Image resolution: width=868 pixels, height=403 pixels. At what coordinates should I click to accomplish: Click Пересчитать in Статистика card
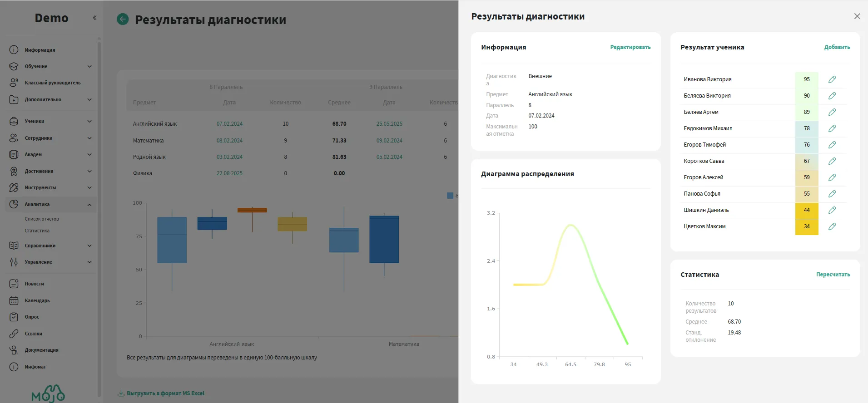pos(833,275)
